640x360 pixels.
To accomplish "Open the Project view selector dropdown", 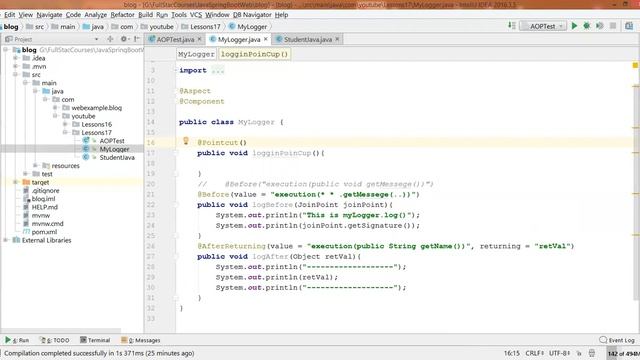I will 97,39.
